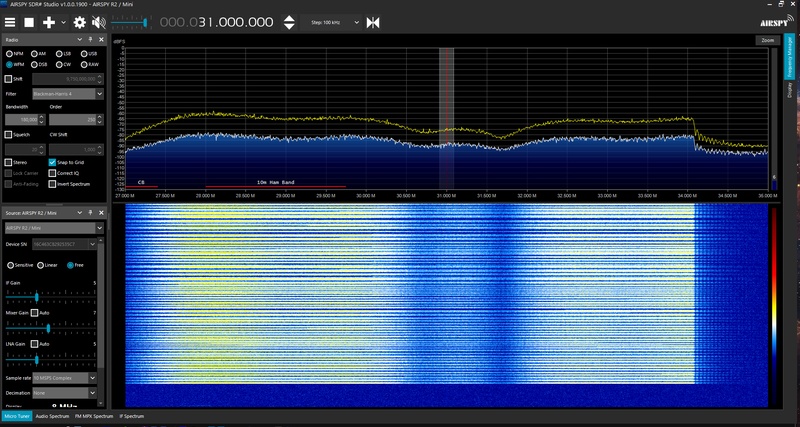Click the 10m Ham Band label
The width and height of the screenshot is (800, 427).
[276, 182]
